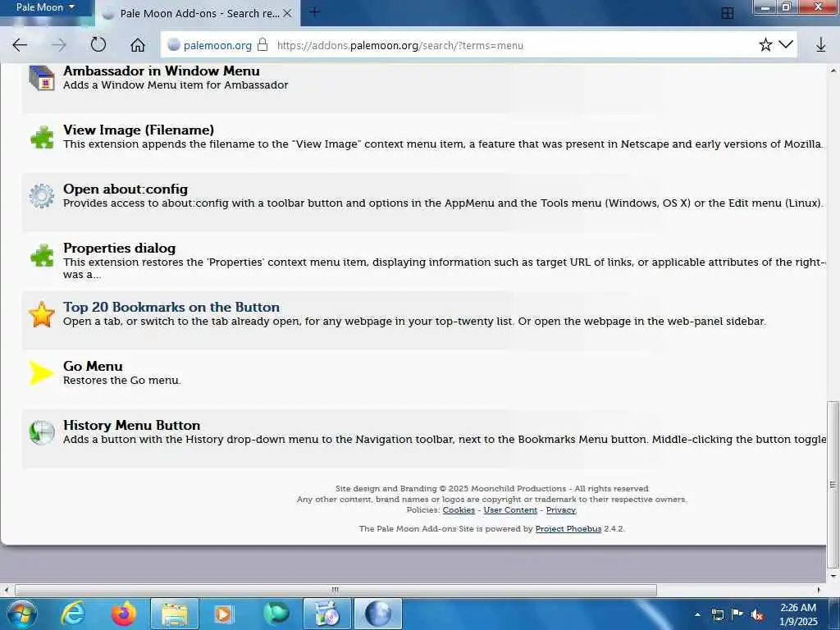This screenshot has width=840, height=630.
Task: Click the vertical scrollbar down arrow
Action: 833,577
